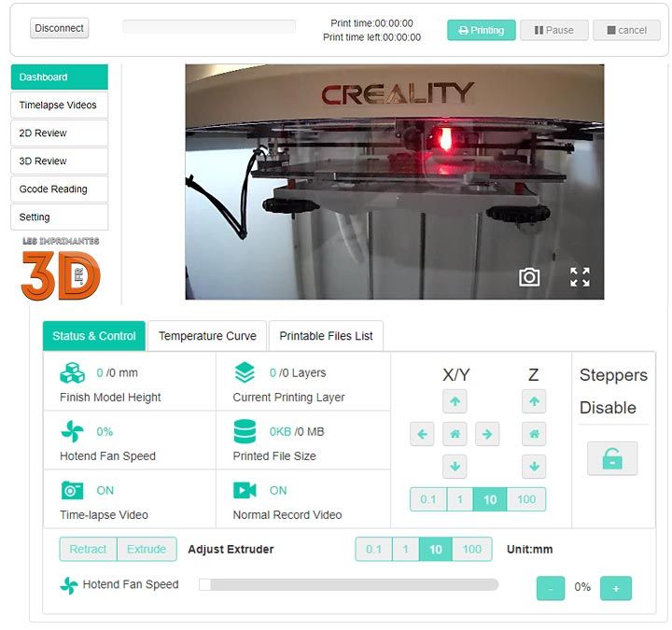The width and height of the screenshot is (672, 630).
Task: Click the print progress bar at top
Action: [x=209, y=26]
